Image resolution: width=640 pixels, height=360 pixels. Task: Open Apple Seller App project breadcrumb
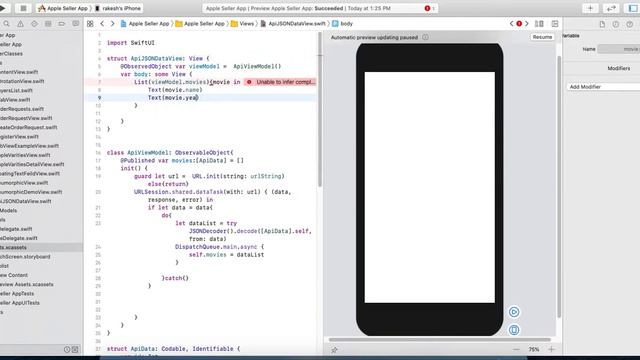click(145, 24)
